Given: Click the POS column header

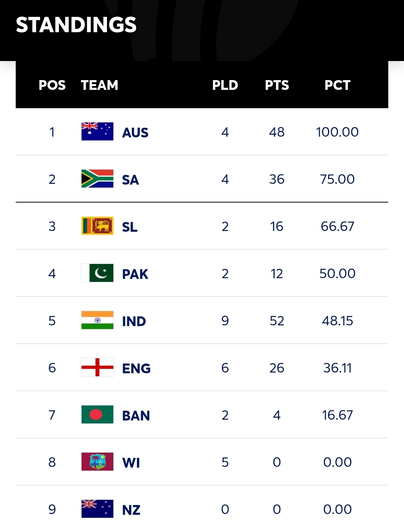Looking at the screenshot, I should click(x=52, y=85).
